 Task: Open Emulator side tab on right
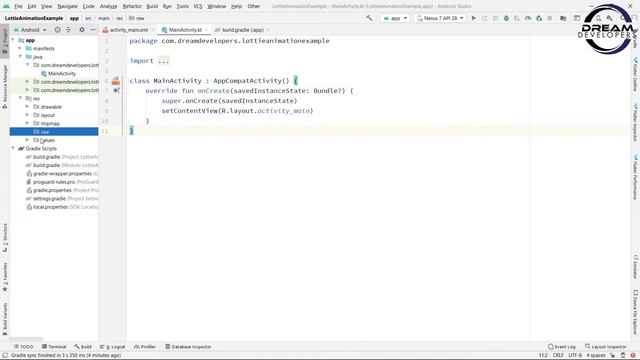(636, 267)
